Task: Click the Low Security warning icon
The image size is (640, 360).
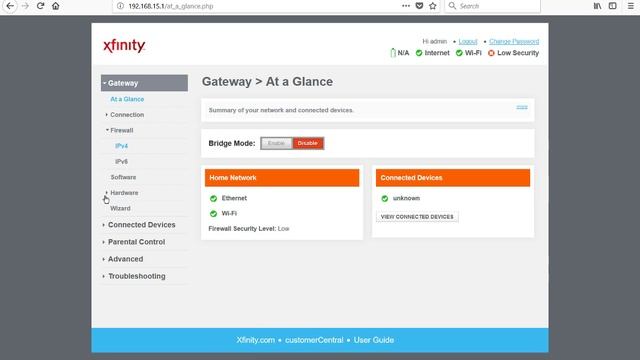Action: (491, 53)
